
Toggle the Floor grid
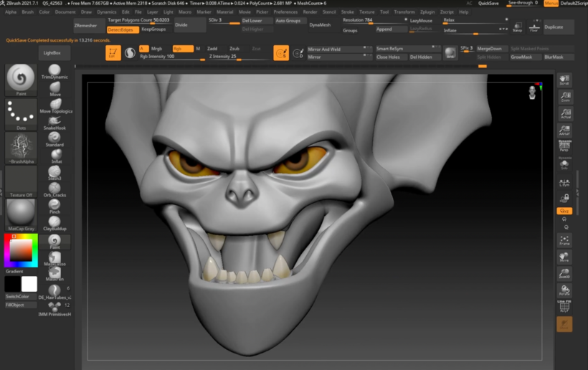tap(534, 27)
